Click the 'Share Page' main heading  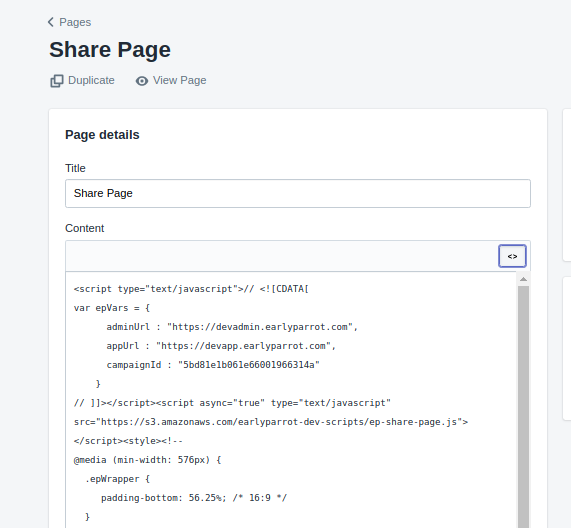[x=110, y=50]
